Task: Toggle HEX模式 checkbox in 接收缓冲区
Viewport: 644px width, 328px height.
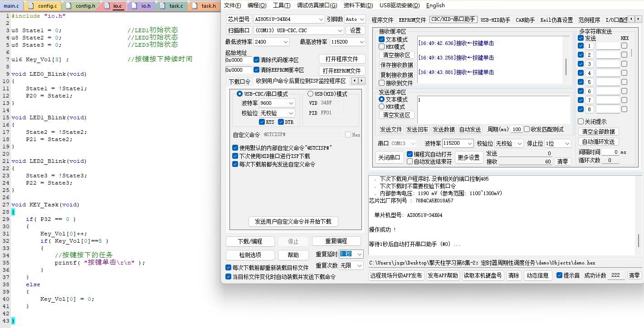Action: tap(382, 47)
